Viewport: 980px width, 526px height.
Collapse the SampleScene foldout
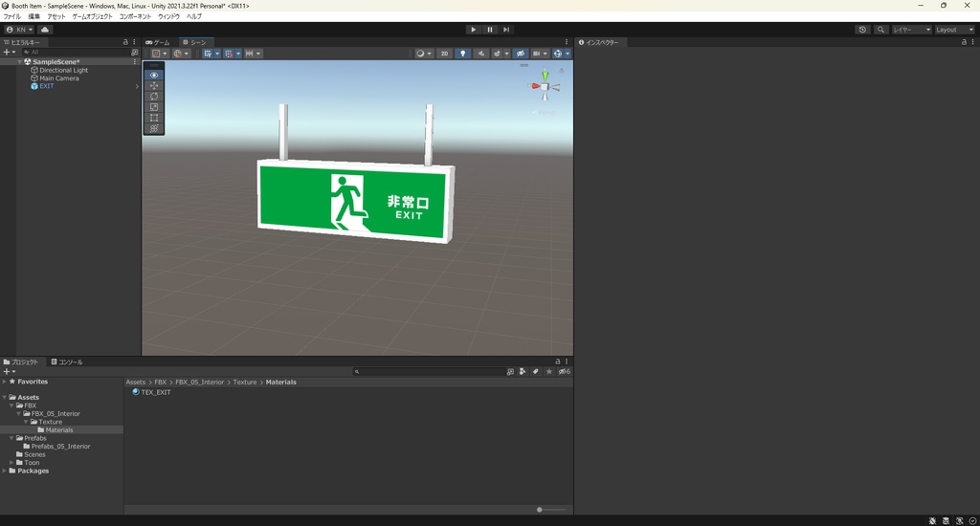pyautogui.click(x=19, y=62)
